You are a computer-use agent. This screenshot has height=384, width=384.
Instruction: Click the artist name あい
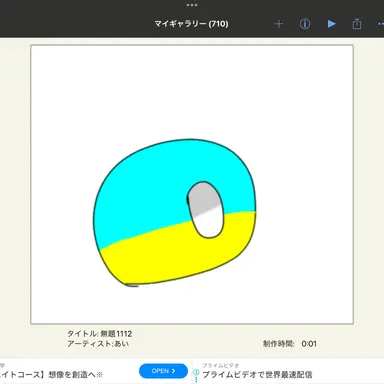coord(121,344)
